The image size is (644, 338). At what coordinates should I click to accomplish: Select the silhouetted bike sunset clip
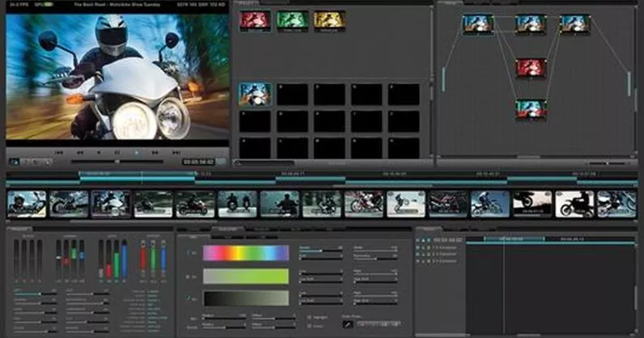click(532, 204)
